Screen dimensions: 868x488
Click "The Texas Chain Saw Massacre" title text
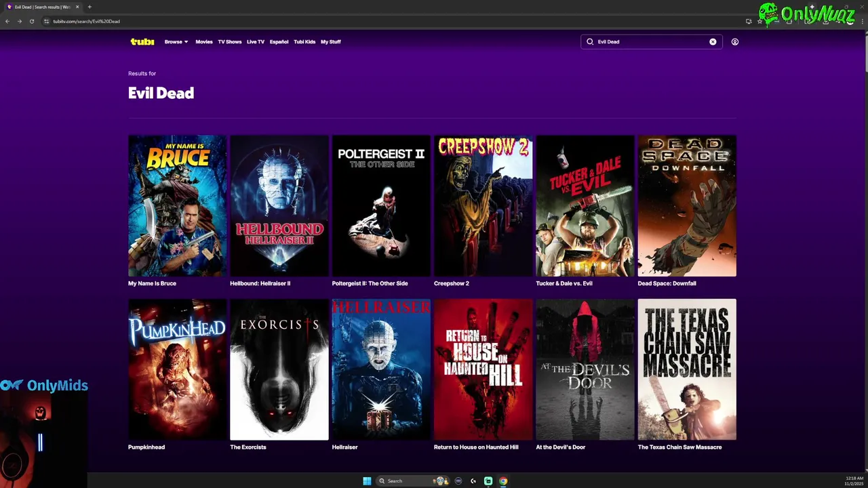pos(680,447)
